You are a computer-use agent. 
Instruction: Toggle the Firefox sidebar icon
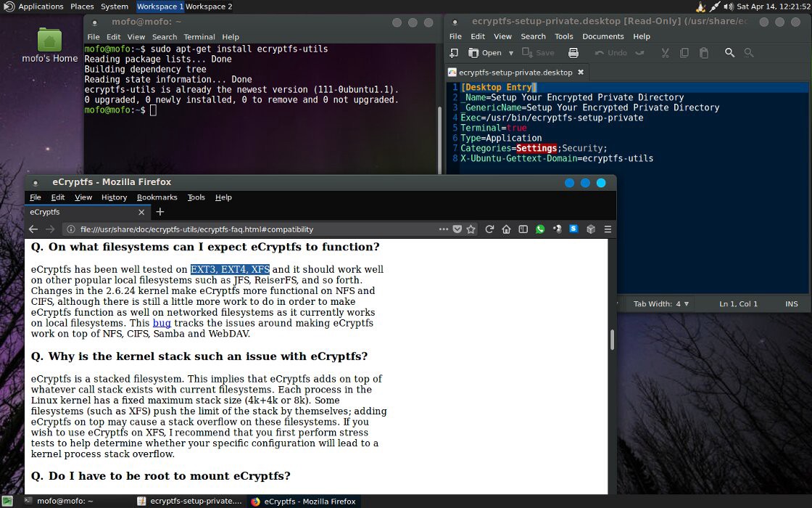[523, 229]
